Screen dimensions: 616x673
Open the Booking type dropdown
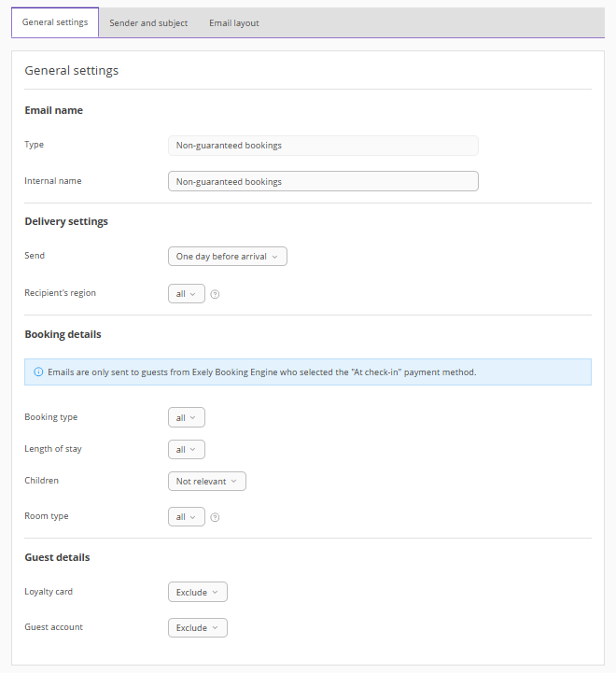pyautogui.click(x=186, y=418)
